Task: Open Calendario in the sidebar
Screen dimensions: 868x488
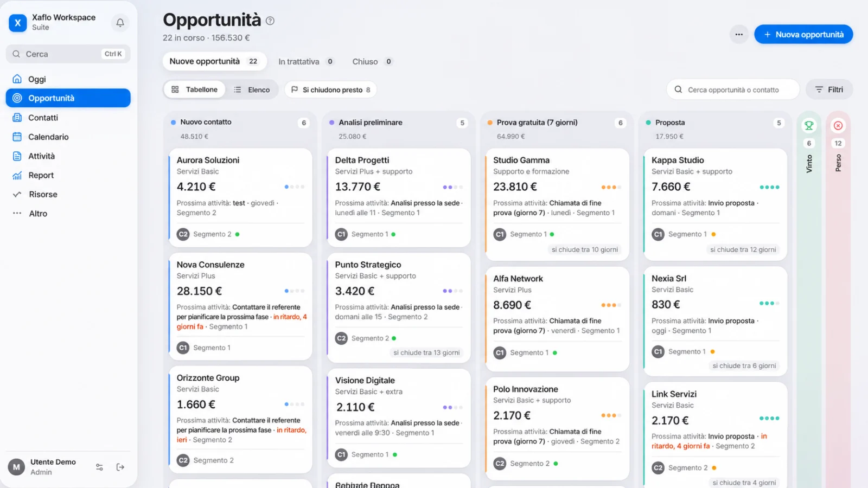Action: click(x=68, y=137)
